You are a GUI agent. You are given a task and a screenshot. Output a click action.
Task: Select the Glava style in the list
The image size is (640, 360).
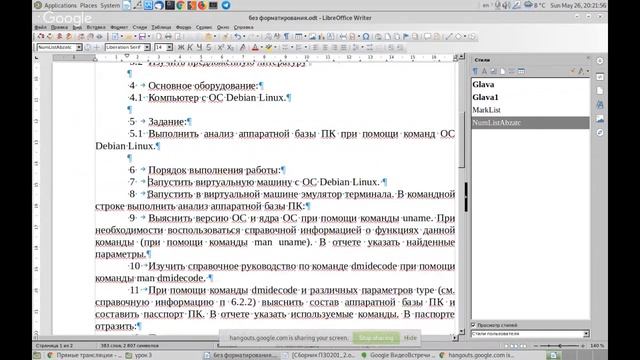click(x=530, y=84)
